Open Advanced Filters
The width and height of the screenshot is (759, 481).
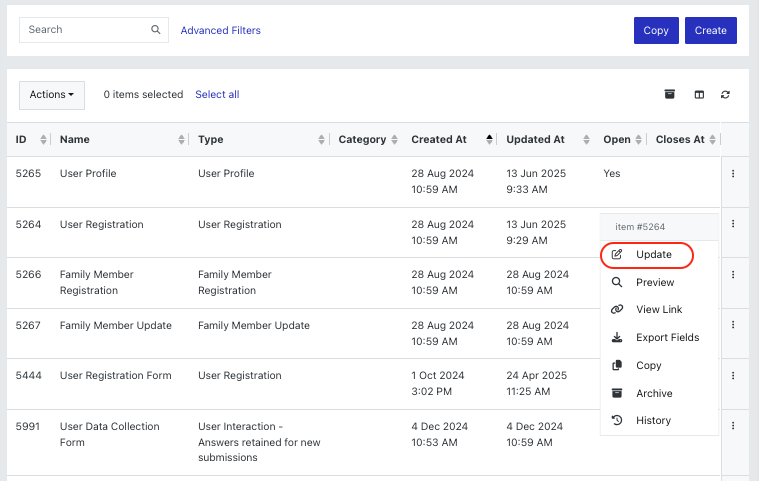[220, 30]
